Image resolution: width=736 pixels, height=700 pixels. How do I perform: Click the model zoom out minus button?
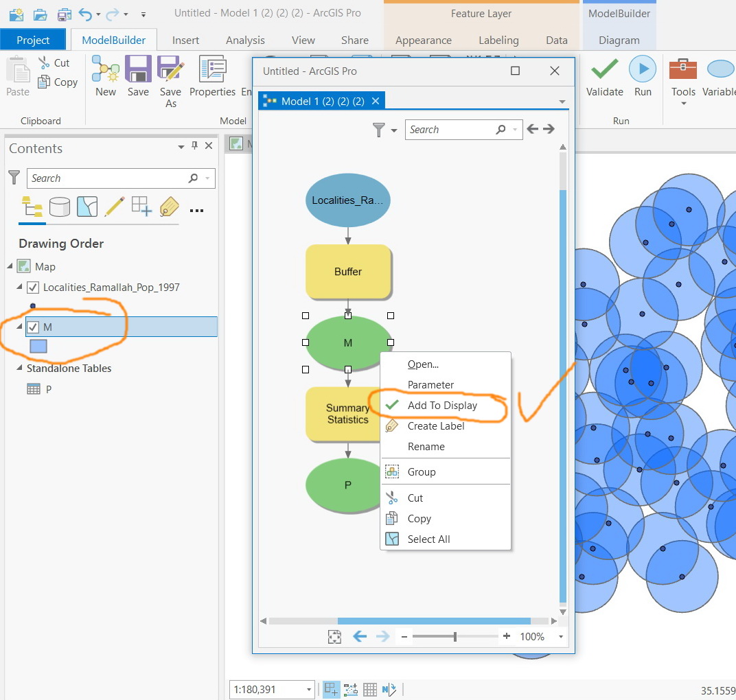pyautogui.click(x=404, y=637)
